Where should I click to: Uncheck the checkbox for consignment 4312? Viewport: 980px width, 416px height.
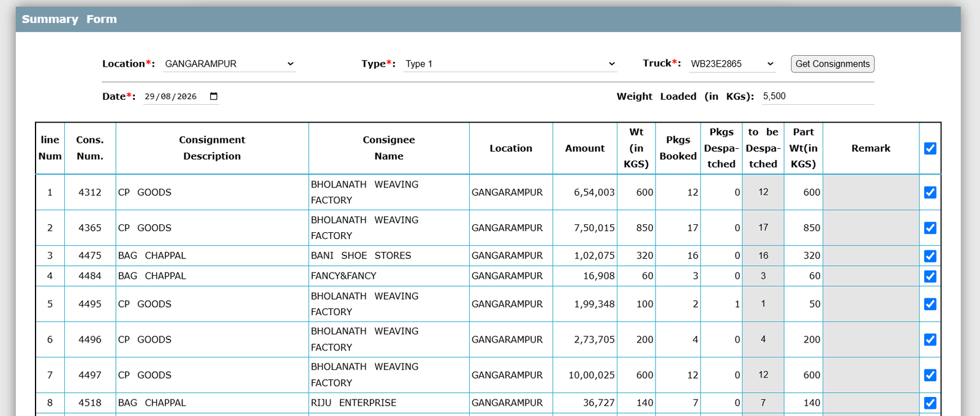(930, 192)
